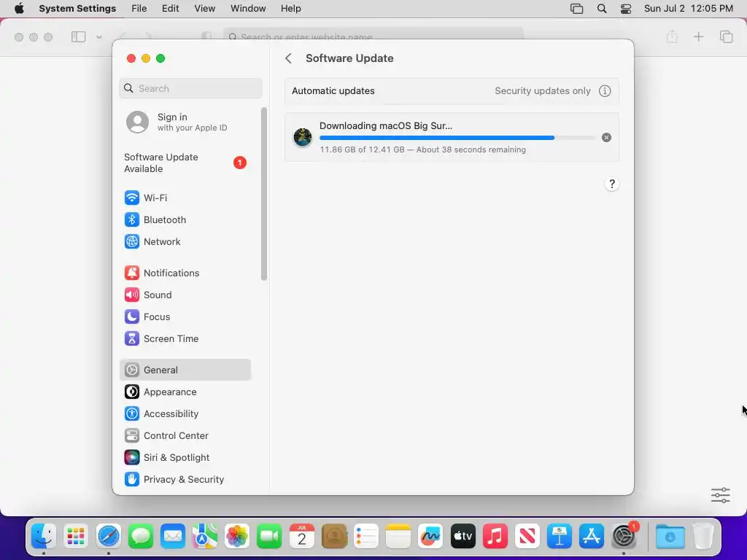Viewport: 747px width, 560px height.
Task: Open Keynote from the Dock
Action: [x=560, y=536]
